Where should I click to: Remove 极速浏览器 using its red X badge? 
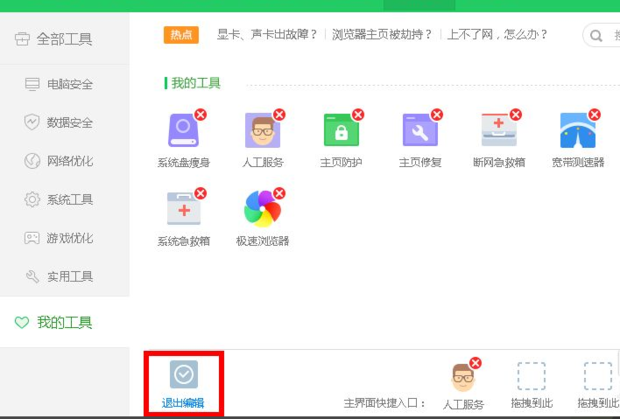coord(280,193)
